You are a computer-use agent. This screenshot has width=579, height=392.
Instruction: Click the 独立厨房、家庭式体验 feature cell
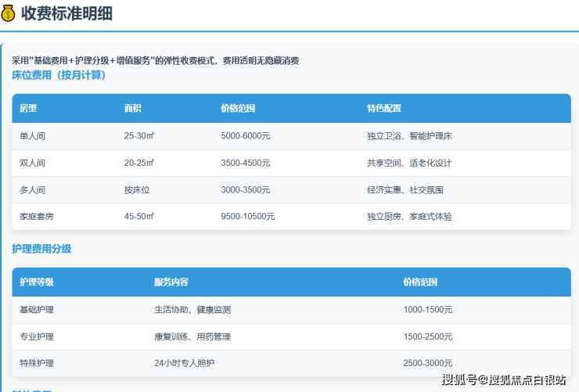coord(409,216)
